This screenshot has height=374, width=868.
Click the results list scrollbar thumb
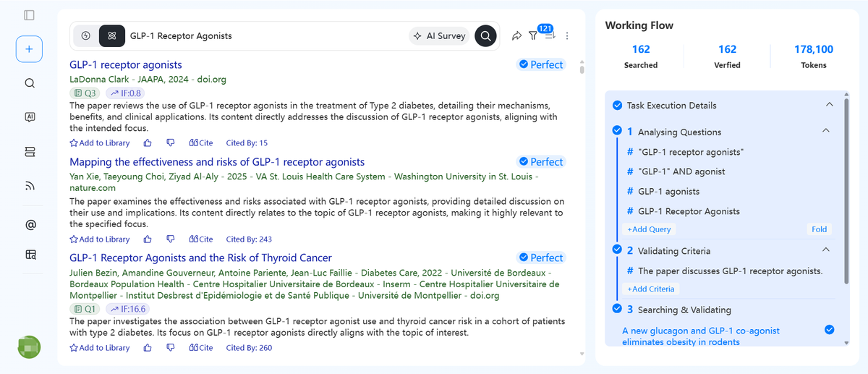[x=582, y=71]
